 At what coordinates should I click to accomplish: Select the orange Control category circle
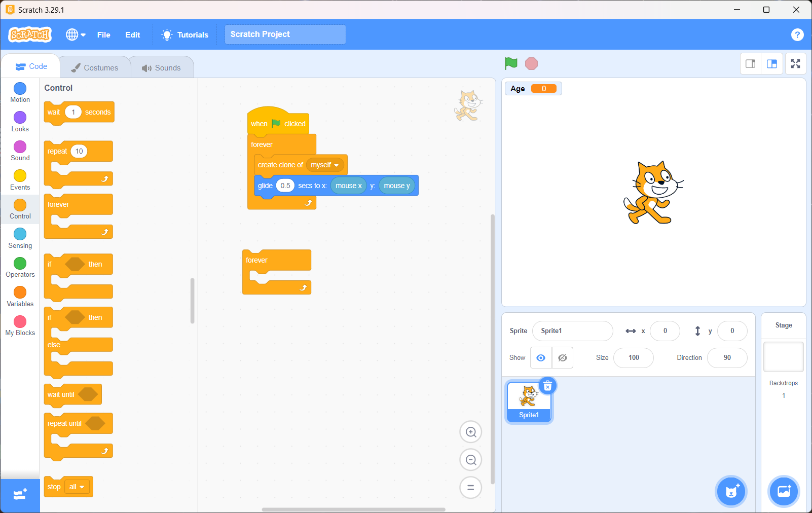(x=20, y=205)
